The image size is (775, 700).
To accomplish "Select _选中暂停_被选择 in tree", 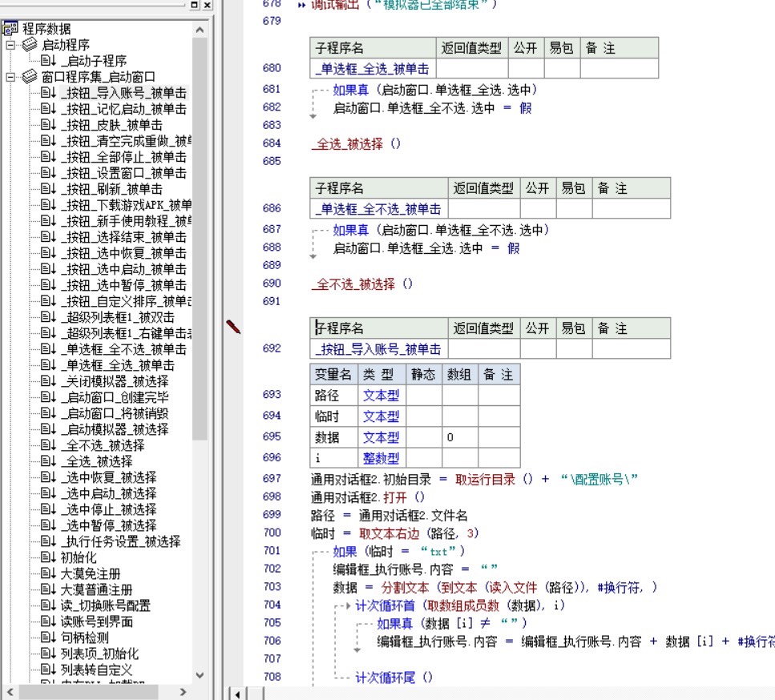I will click(x=109, y=525).
